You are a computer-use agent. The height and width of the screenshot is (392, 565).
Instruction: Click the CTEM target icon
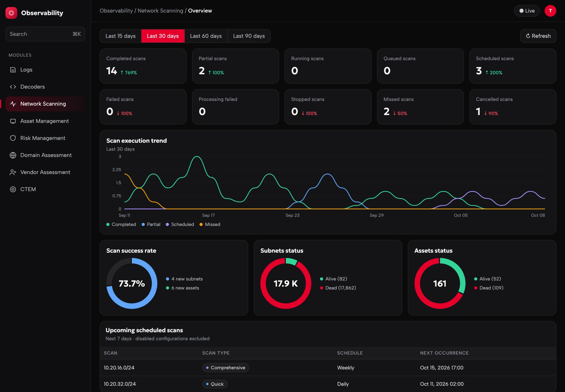(x=13, y=189)
